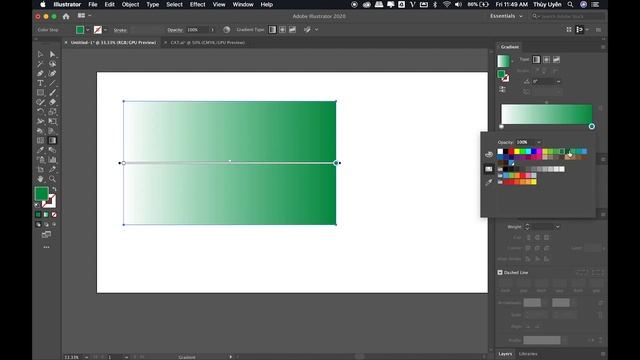This screenshot has width=640, height=360.
Task: Click Fill color box in toolbar
Action: point(42,194)
